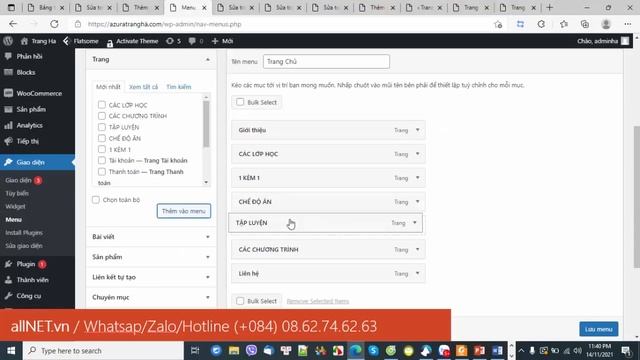The height and width of the screenshot is (360, 640).
Task: Open the Trang Ha site home link
Action: click(38, 41)
